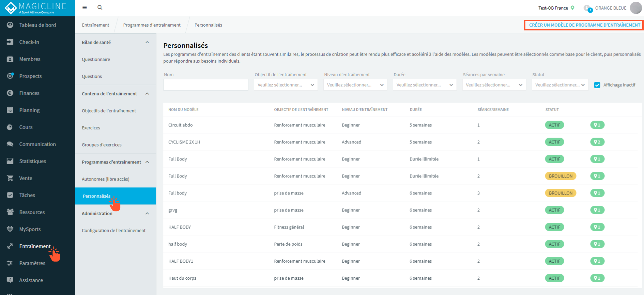Image resolution: width=644 pixels, height=295 pixels.
Task: Collapse the Contenu de l'entraînement section
Action: (x=147, y=94)
